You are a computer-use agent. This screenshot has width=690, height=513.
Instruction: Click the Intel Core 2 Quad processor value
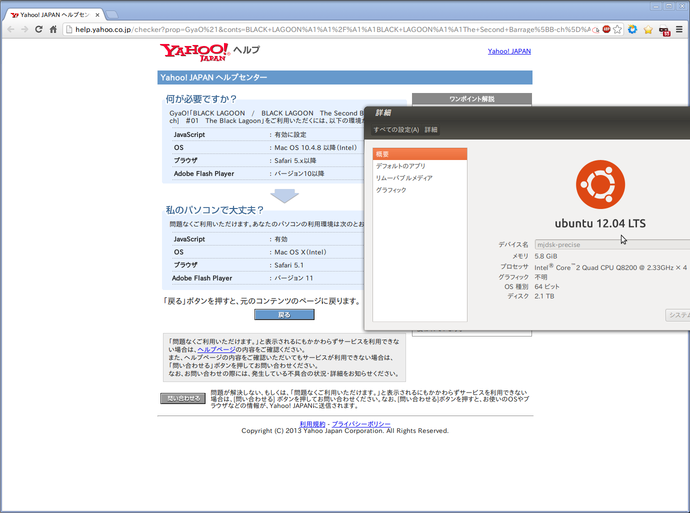pos(611,267)
